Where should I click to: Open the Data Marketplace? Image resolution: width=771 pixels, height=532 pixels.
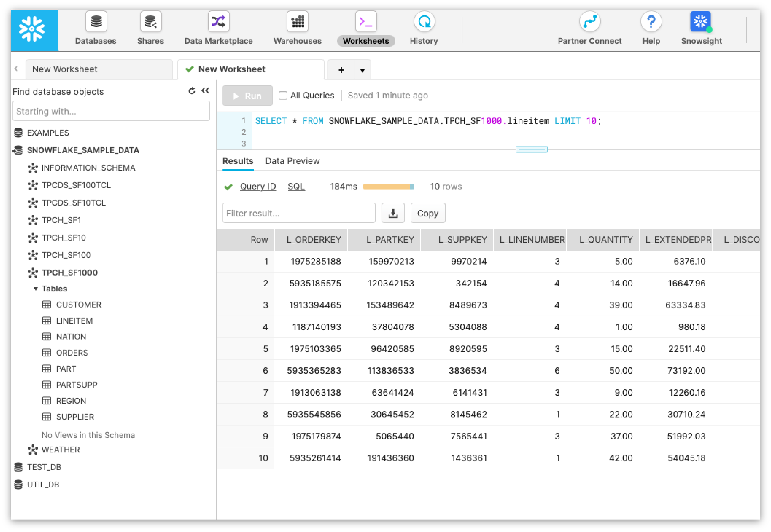tap(218, 28)
